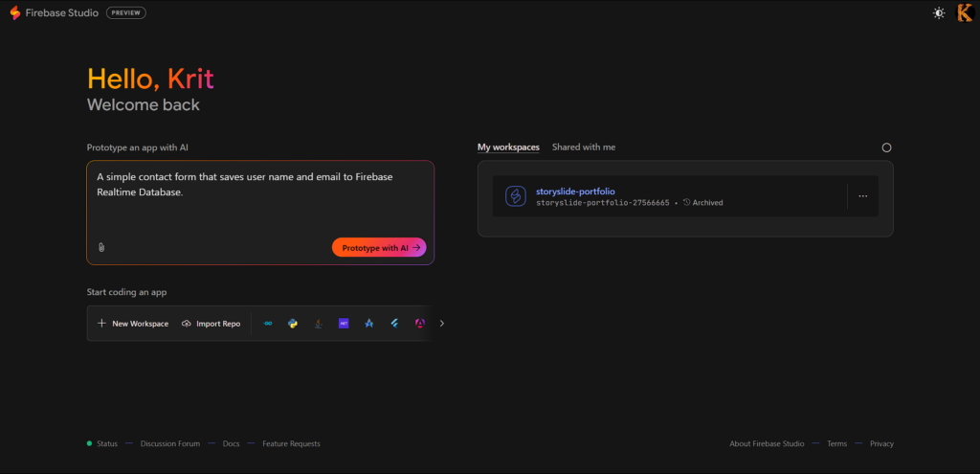This screenshot has height=474, width=980.
Task: Click the PREVIEW badge next to Firebase Studio
Action: click(125, 12)
